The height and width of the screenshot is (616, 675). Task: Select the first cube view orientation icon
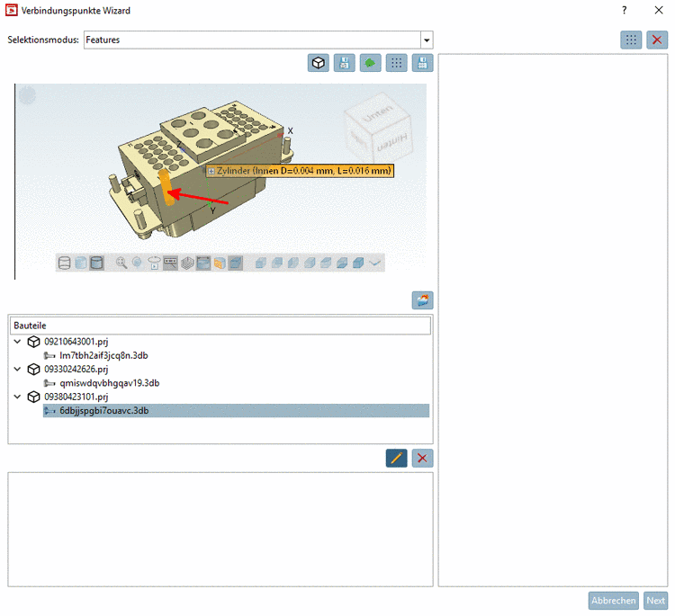(x=260, y=263)
